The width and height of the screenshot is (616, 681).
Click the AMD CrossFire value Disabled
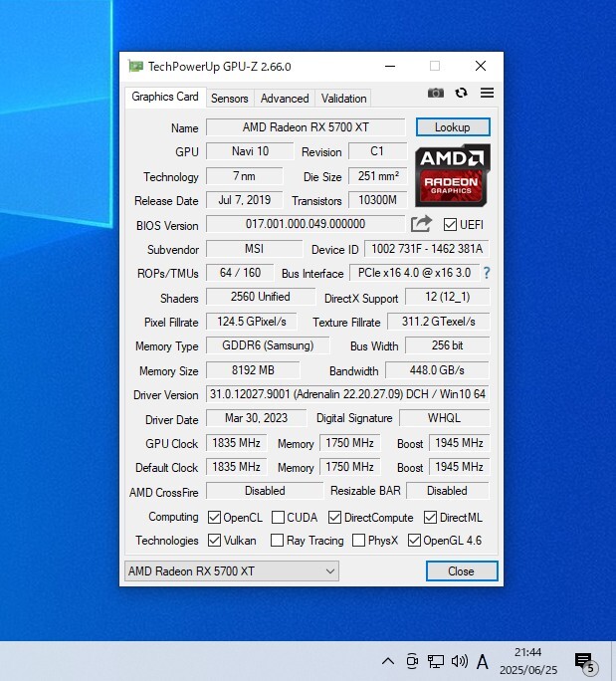pos(265,490)
